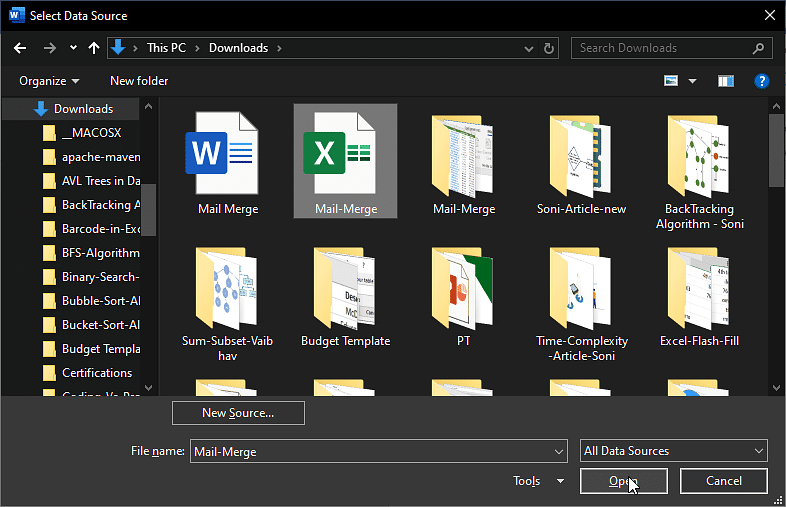Select the apache-maven folder in the sidebar
Screen dimensions: 786x507
tap(91, 157)
